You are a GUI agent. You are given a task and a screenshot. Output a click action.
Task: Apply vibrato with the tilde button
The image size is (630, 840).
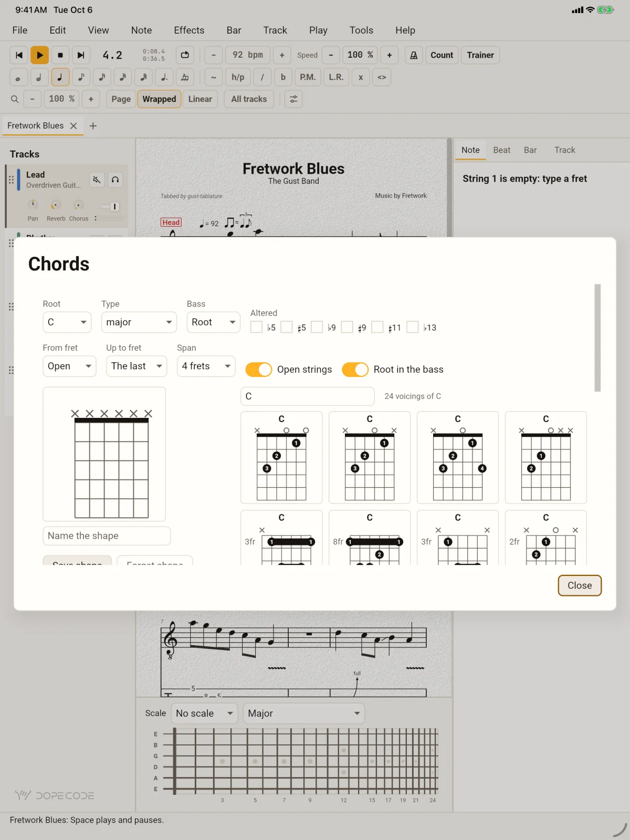click(x=214, y=77)
